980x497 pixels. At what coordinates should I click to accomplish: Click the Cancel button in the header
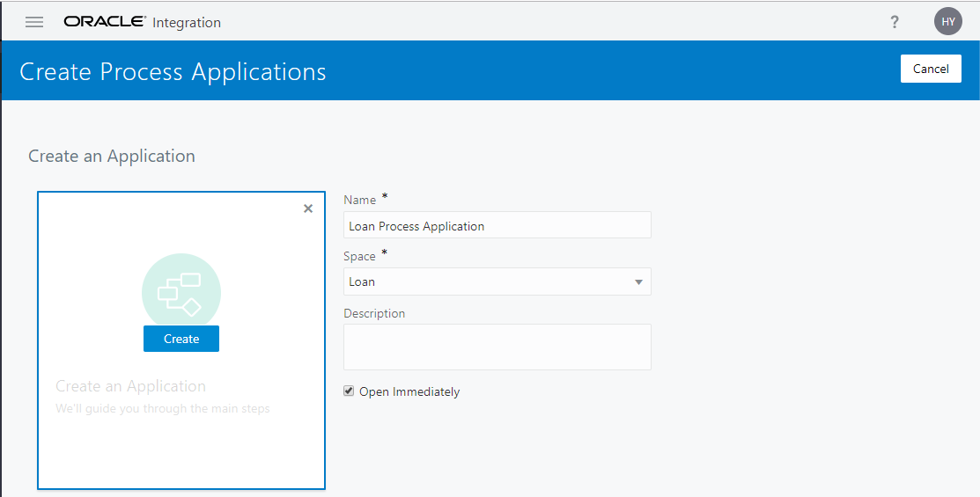point(931,69)
